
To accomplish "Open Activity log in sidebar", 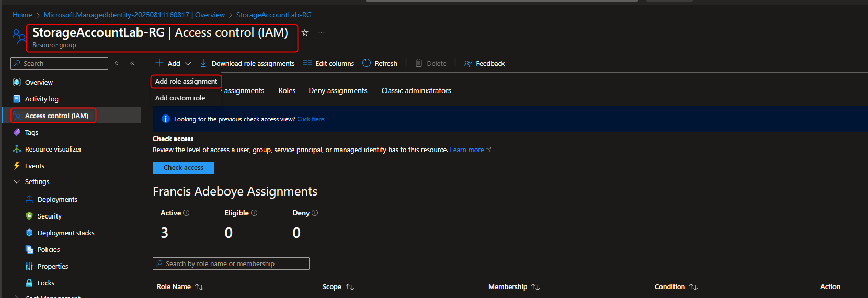I will (42, 99).
